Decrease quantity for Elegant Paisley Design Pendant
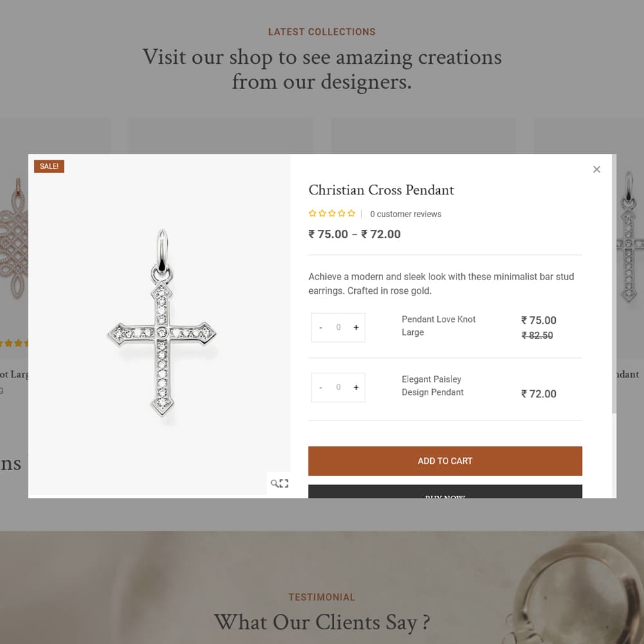644x644 pixels. click(321, 387)
